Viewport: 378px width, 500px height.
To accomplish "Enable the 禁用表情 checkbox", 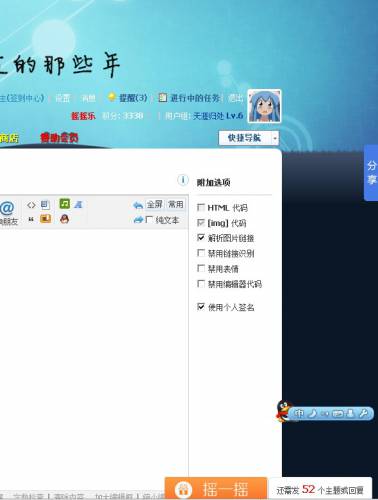I will tap(201, 268).
